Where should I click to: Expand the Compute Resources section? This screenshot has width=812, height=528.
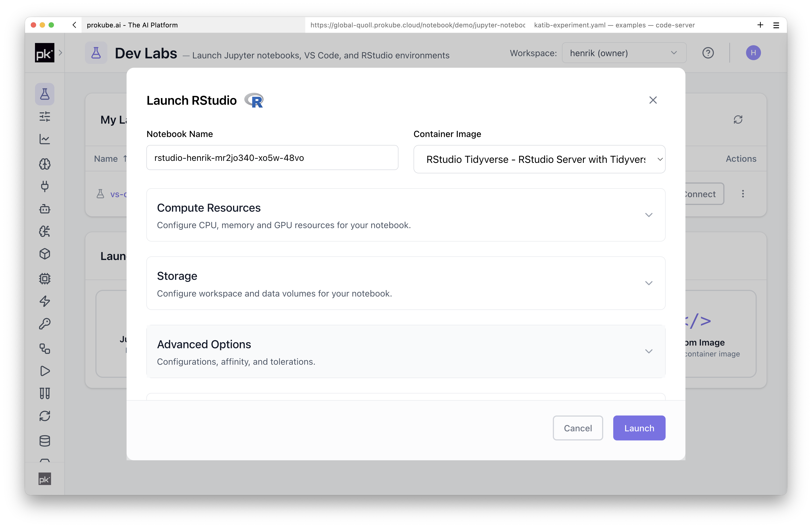406,215
